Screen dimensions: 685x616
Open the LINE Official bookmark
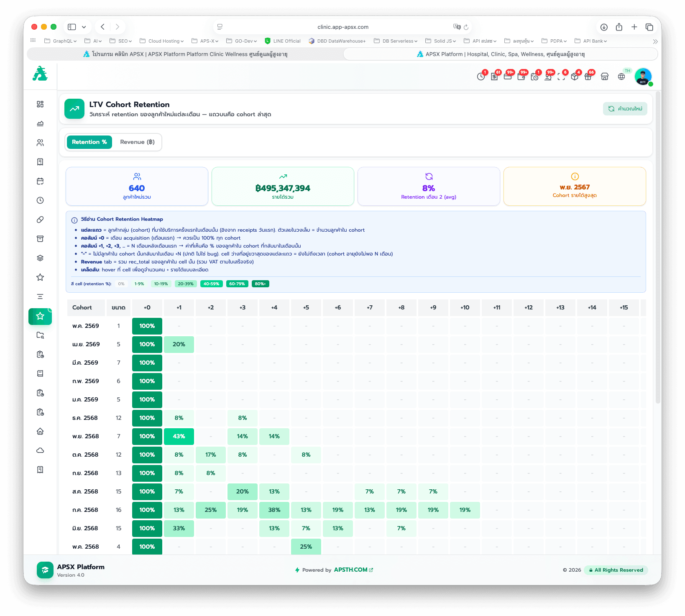pos(283,41)
